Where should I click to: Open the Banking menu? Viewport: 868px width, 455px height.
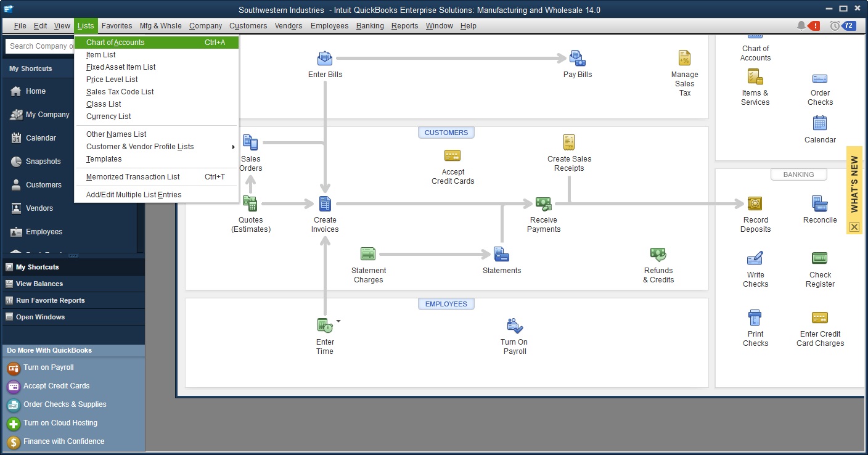(x=370, y=26)
